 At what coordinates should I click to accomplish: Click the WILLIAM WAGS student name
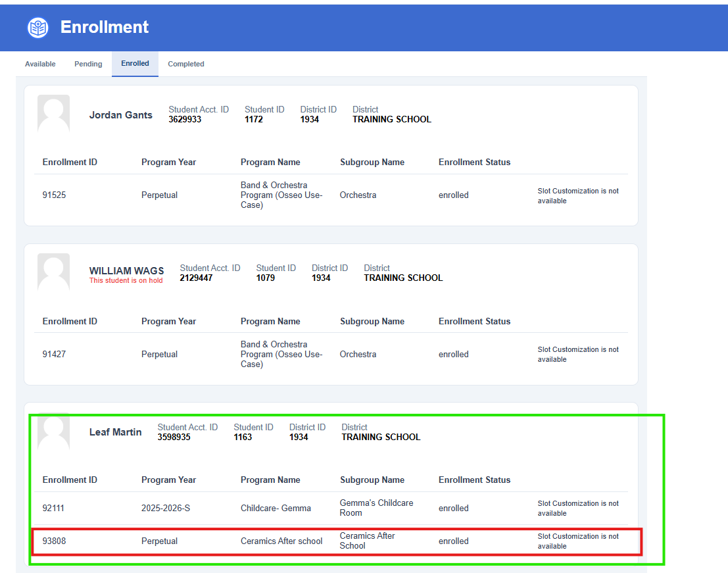[126, 270]
